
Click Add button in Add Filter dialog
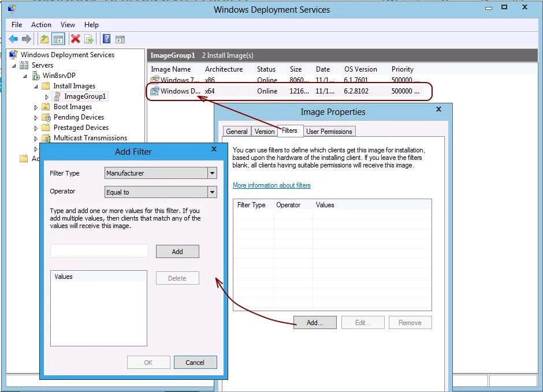point(177,252)
